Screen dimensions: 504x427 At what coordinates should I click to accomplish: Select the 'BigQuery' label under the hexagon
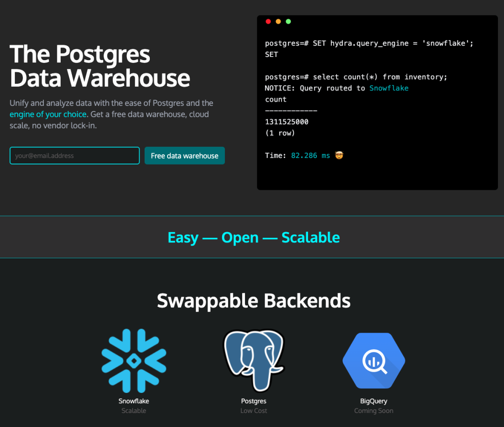click(x=373, y=401)
